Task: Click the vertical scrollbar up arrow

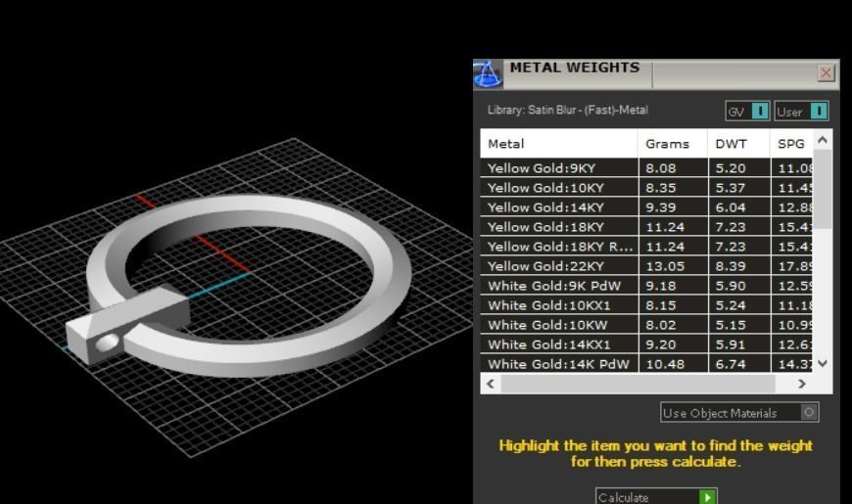Action: 823,141
